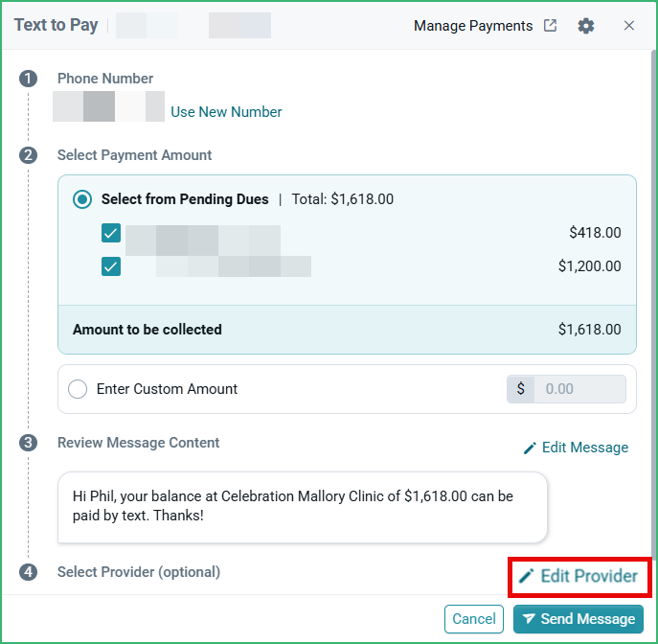Click the pencil icon beside Edit Message

(530, 448)
